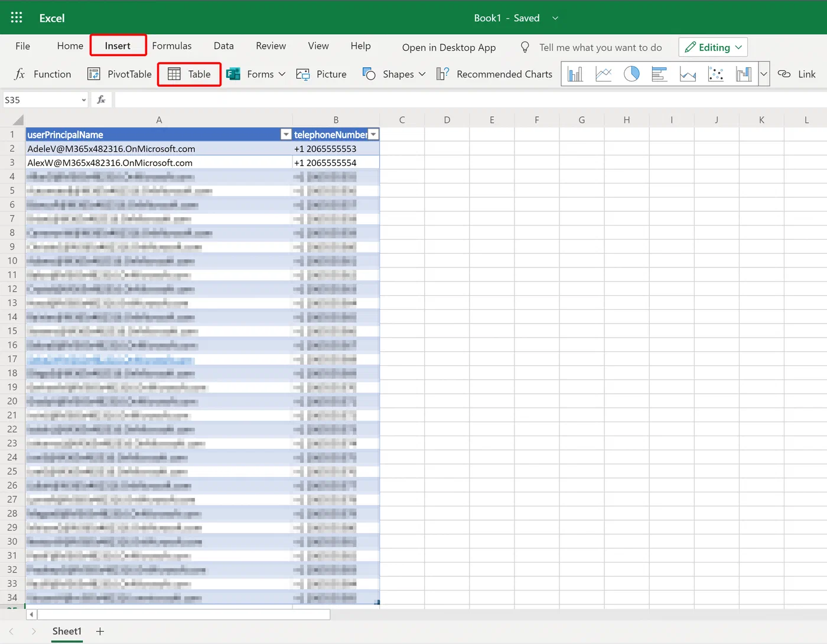Expand the chart gallery more arrow

pos(764,74)
